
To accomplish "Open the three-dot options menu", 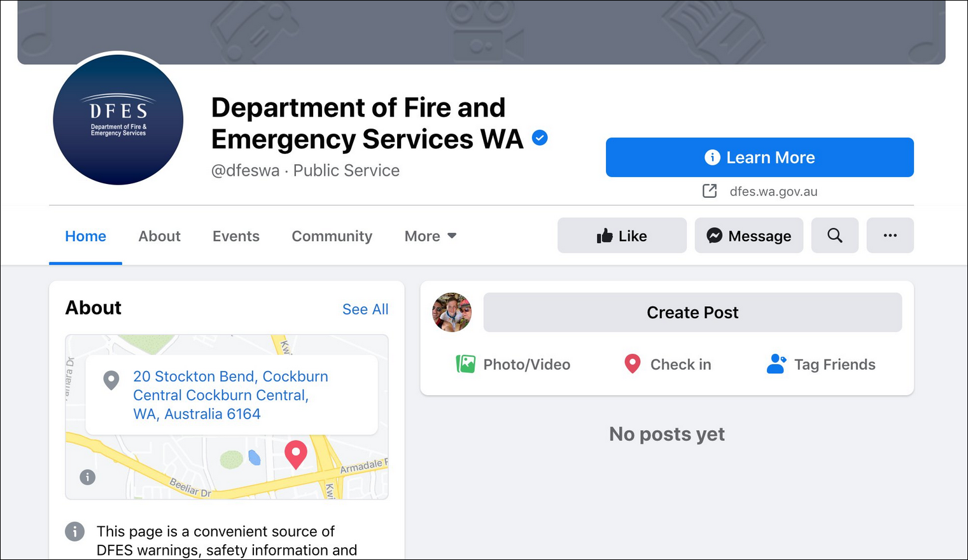I will click(x=890, y=235).
